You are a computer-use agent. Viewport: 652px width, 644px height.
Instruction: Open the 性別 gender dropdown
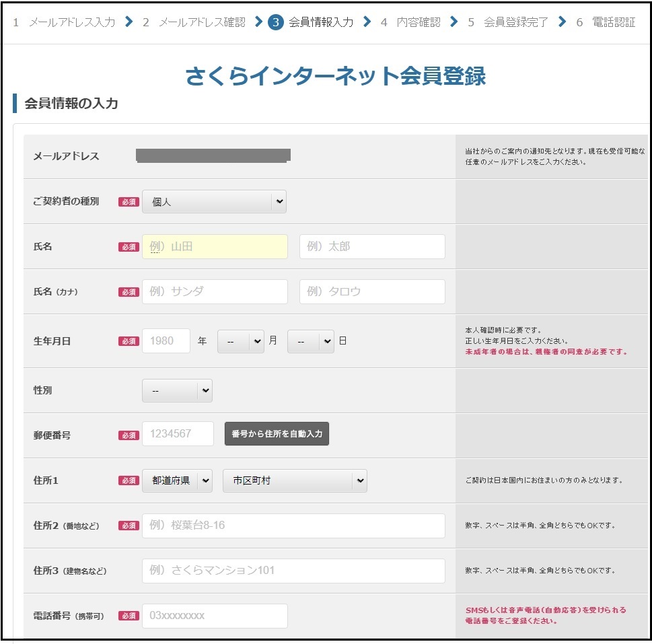177,390
